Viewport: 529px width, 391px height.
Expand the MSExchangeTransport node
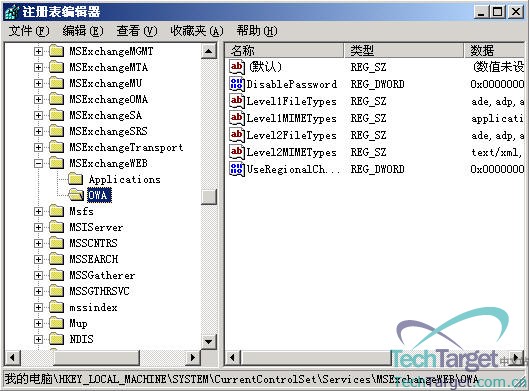(38, 147)
